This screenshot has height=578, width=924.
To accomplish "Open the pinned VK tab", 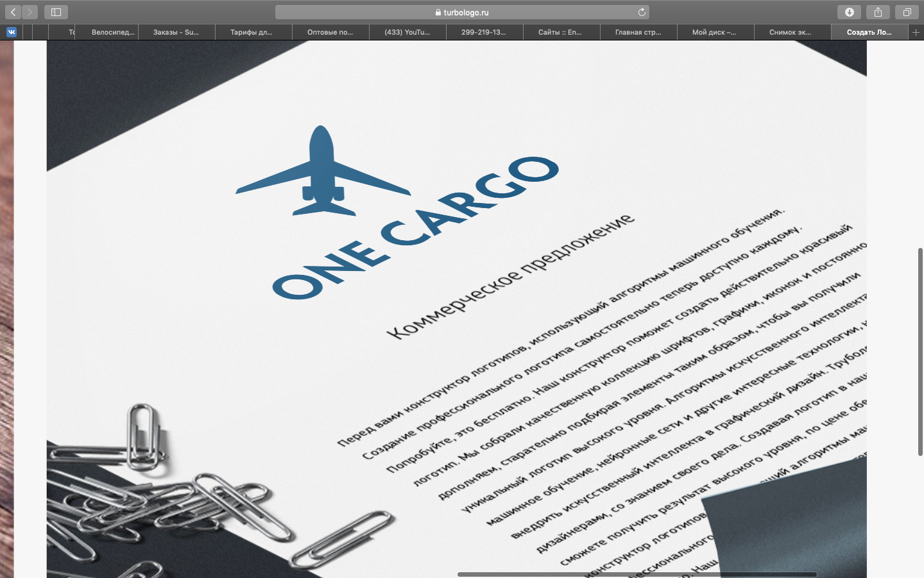I will (12, 32).
